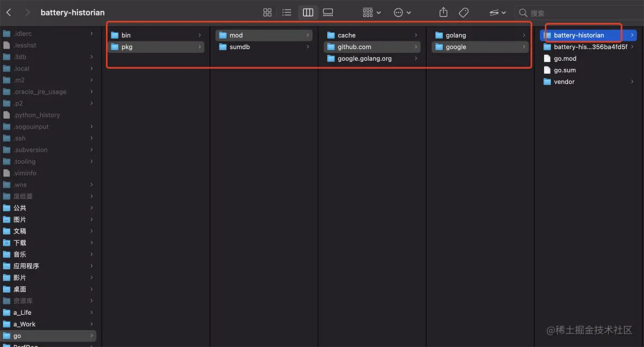The width and height of the screenshot is (644, 347).
Task: Open the group-by options dropdown
Action: click(371, 12)
